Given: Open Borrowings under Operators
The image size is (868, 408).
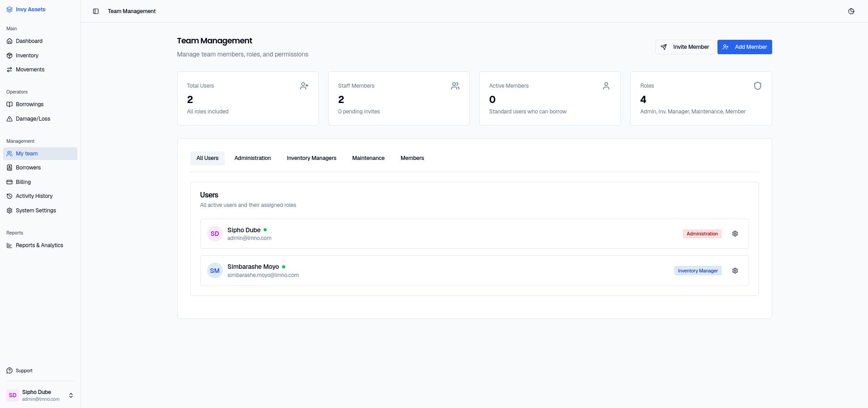Looking at the screenshot, I should [x=40, y=104].
